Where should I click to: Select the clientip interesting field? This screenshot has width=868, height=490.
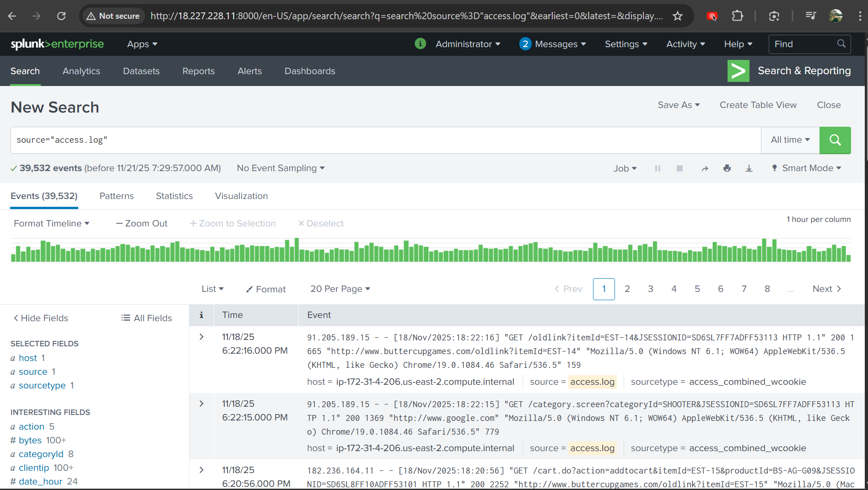coord(34,468)
